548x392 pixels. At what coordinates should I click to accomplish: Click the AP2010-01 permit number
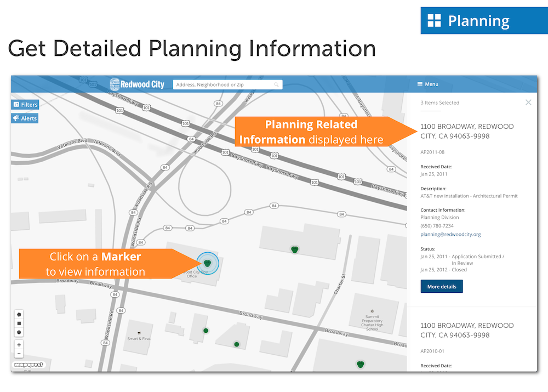click(x=432, y=351)
